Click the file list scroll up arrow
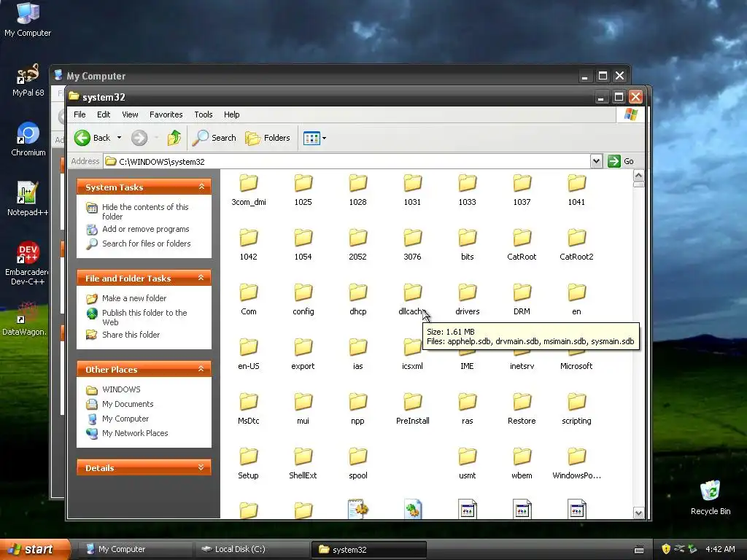 (x=638, y=176)
